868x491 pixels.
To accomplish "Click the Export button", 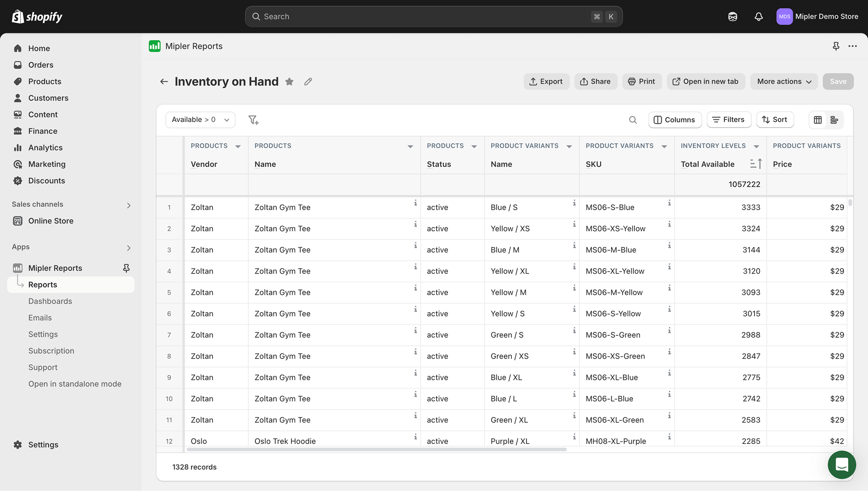I will point(546,82).
